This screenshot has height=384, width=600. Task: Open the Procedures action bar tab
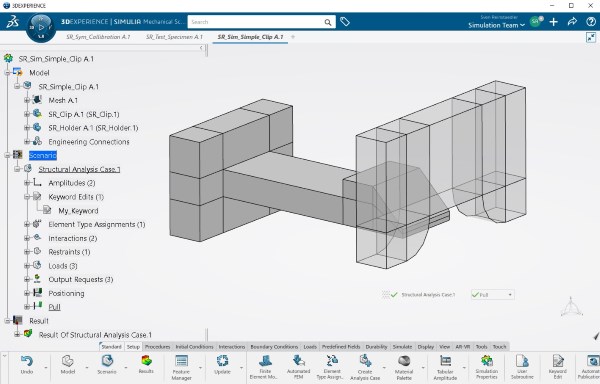(x=157, y=347)
